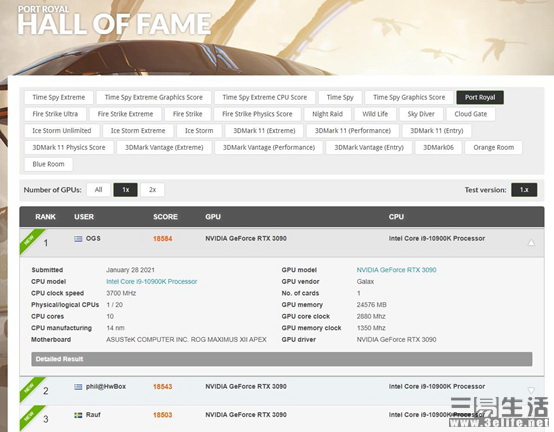554x432 pixels.
Task: Click the 18503 score
Action: click(163, 415)
